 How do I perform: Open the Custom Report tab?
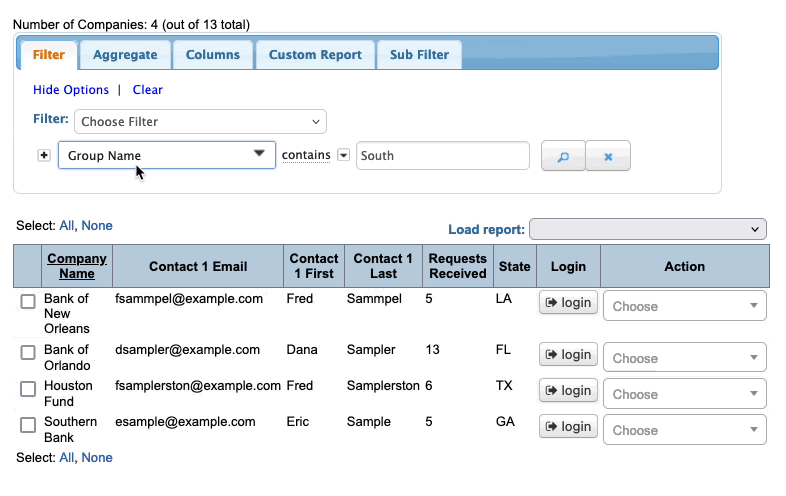(315, 55)
